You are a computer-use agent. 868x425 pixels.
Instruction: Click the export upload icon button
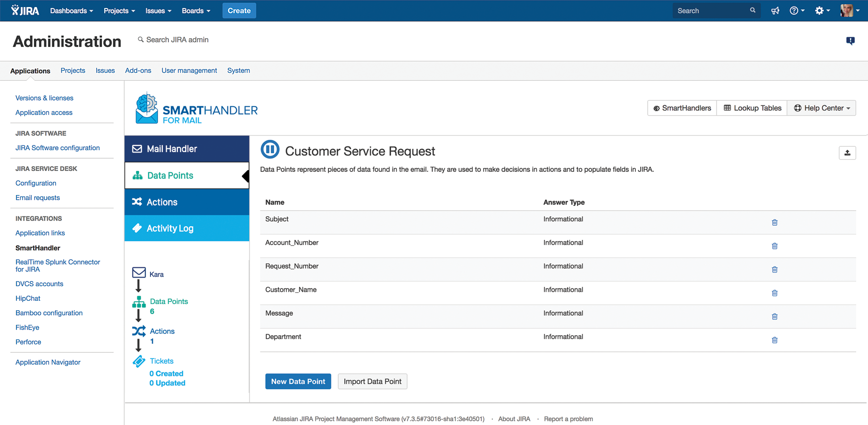coord(847,153)
